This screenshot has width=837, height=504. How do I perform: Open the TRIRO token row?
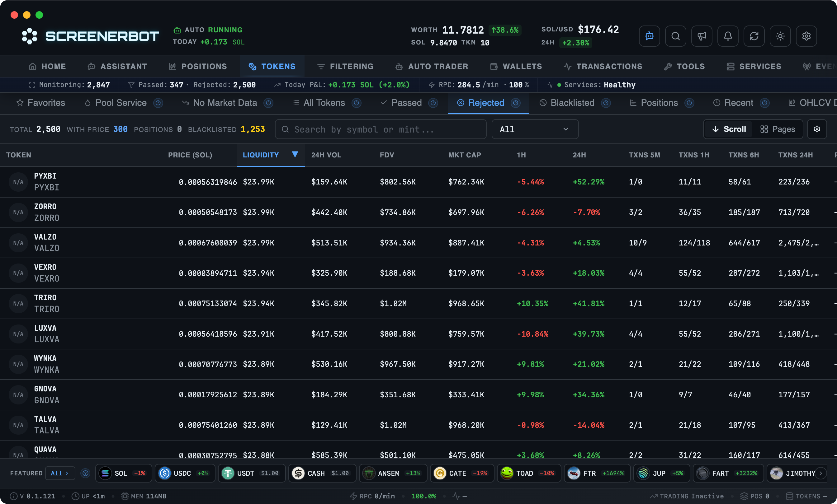tap(418, 303)
